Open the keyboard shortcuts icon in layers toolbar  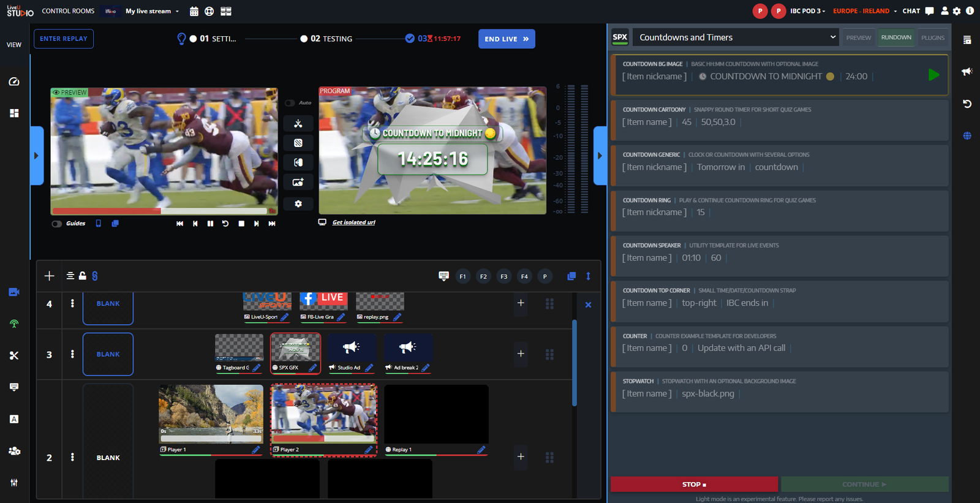pos(444,276)
